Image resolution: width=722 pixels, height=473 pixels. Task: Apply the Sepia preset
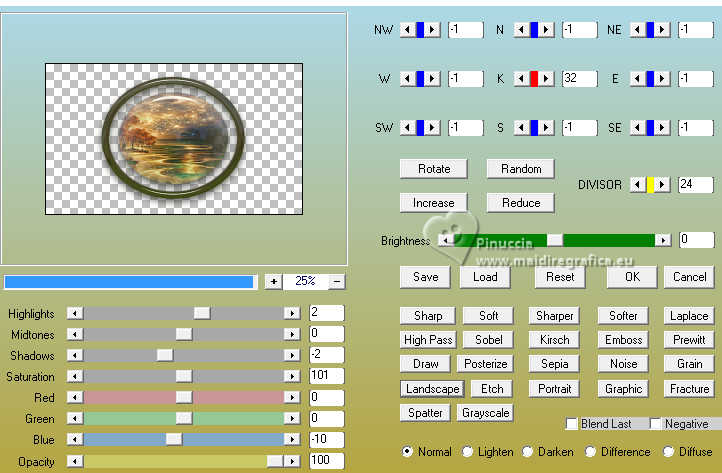(x=554, y=364)
